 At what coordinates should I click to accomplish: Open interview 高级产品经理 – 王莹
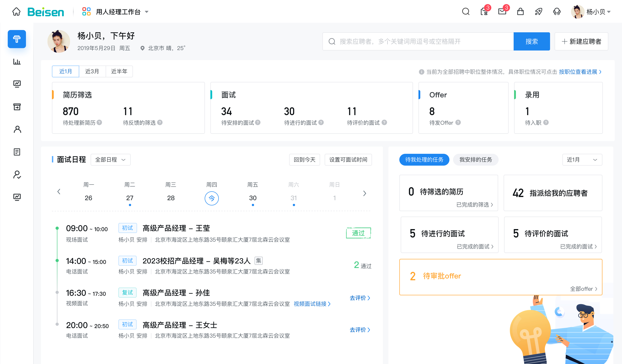click(176, 228)
